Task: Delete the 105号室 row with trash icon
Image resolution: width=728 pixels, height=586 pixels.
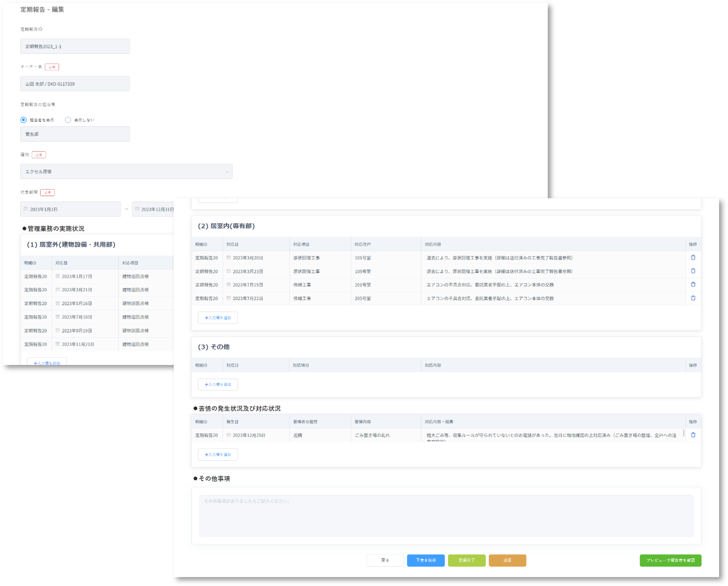Action: click(x=693, y=271)
